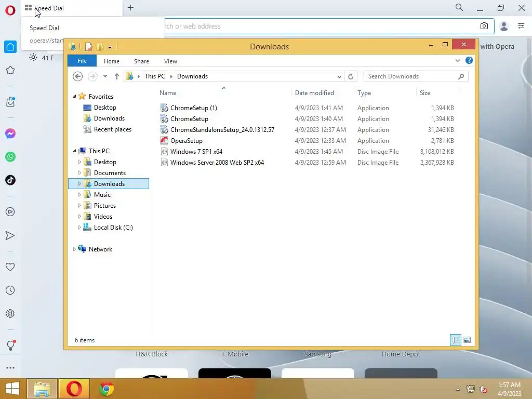Open Chrome from the taskbar
This screenshot has width=532, height=399.
106,389
